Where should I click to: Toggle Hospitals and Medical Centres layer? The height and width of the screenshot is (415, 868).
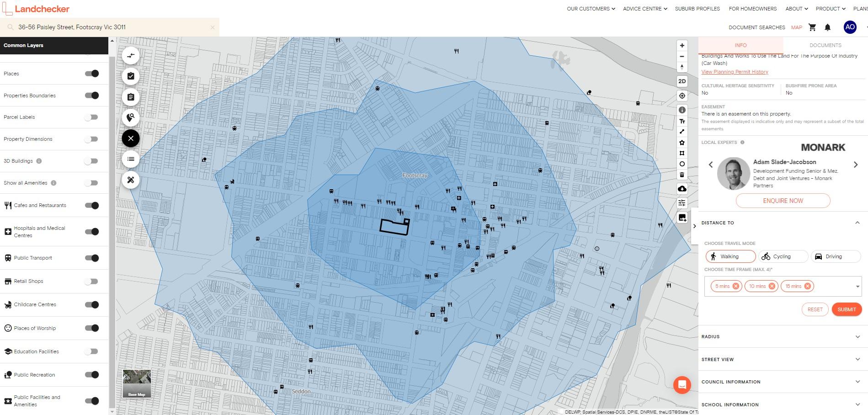[x=92, y=232]
